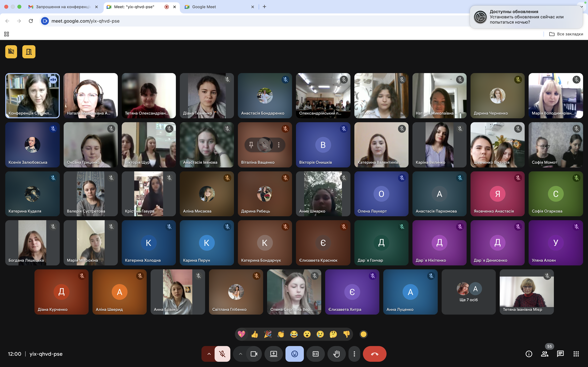This screenshot has width=588, height=367.
Task: Open meeting details info icon
Action: tap(529, 354)
